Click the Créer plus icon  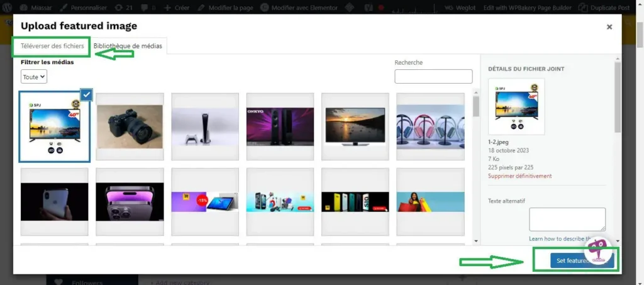point(167,8)
